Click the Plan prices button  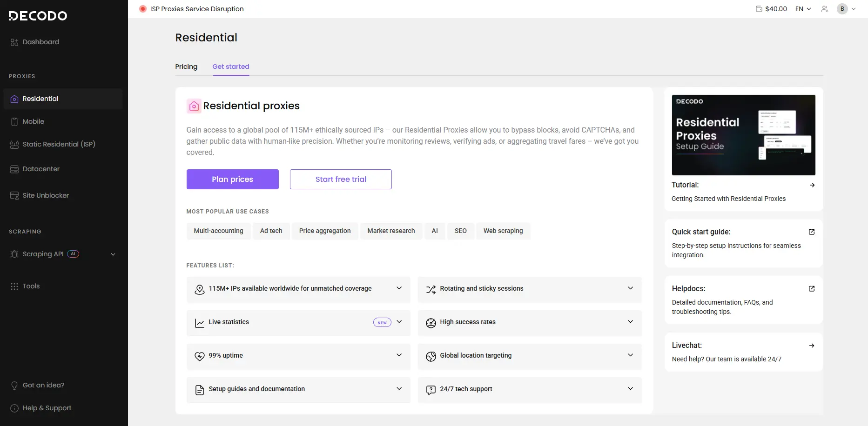pyautogui.click(x=233, y=180)
